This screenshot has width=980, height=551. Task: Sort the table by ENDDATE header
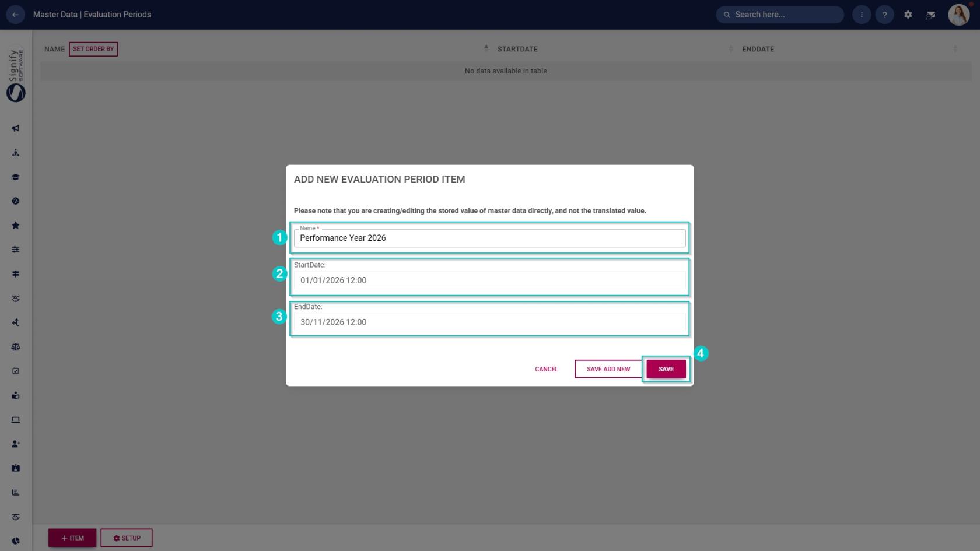click(x=758, y=49)
